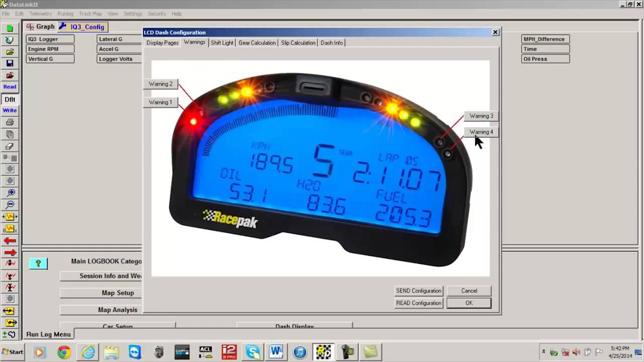
Task: Click the eraser icon in left toolbar
Action: click(x=10, y=146)
